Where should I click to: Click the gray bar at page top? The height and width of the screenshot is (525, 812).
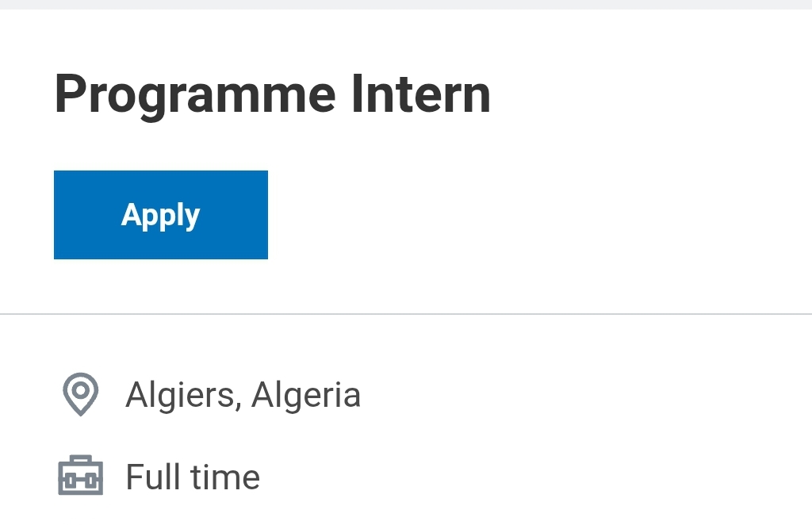click(x=406, y=4)
